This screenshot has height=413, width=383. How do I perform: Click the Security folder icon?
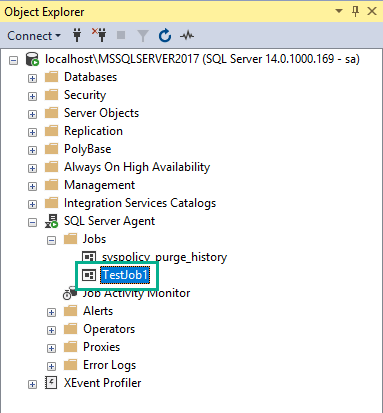[x=51, y=95]
